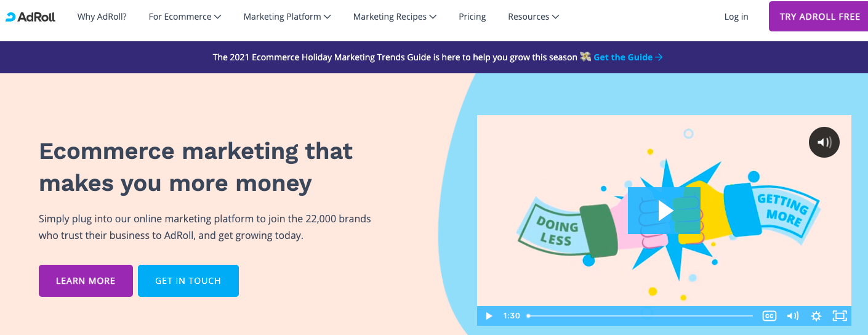868x335 pixels.
Task: Click the AdRoll logo
Action: [x=30, y=17]
